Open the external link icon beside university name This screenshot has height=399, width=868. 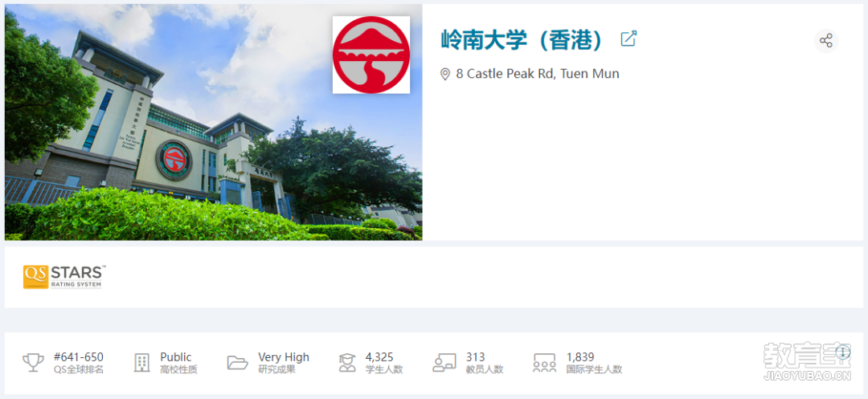pyautogui.click(x=628, y=39)
